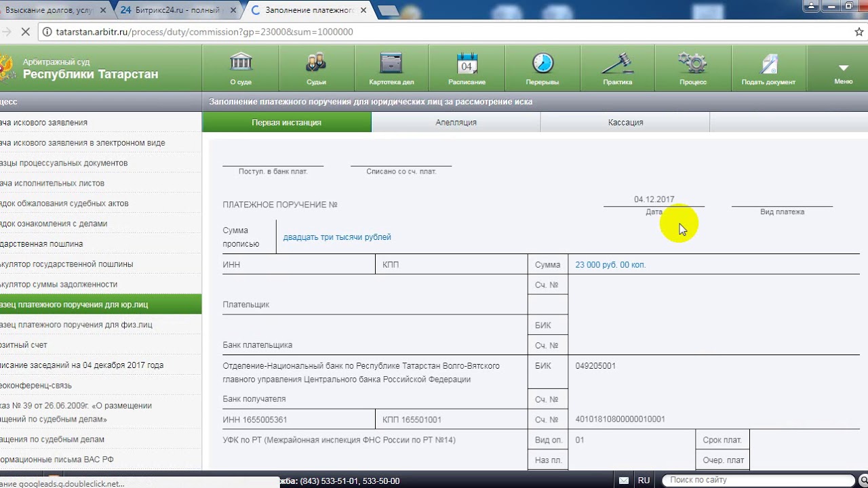
Task: Select 'платежного поручения для юр.лиц' sidebar item
Action: click(100, 304)
